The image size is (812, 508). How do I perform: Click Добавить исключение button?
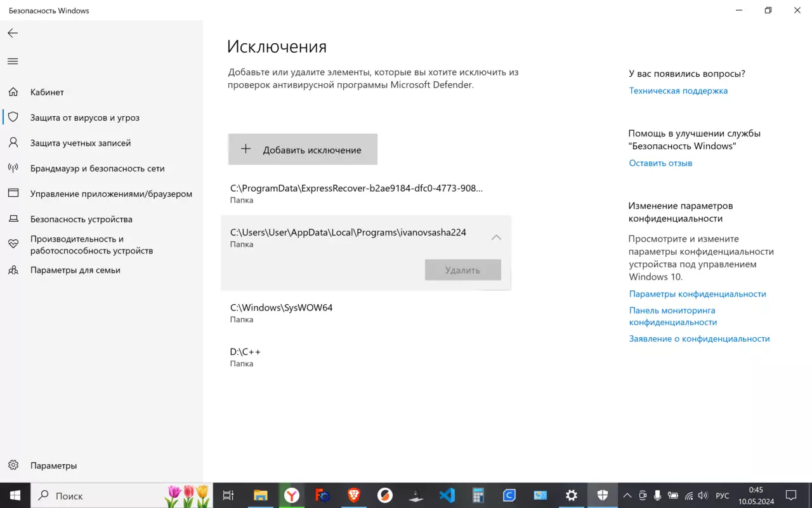pos(303,149)
